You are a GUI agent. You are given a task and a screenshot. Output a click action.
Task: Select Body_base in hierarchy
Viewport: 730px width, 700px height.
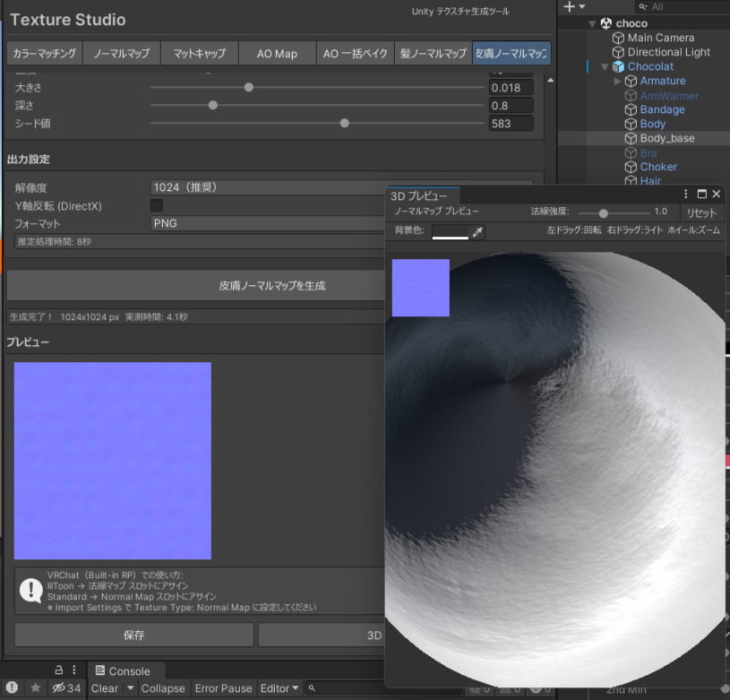(667, 138)
